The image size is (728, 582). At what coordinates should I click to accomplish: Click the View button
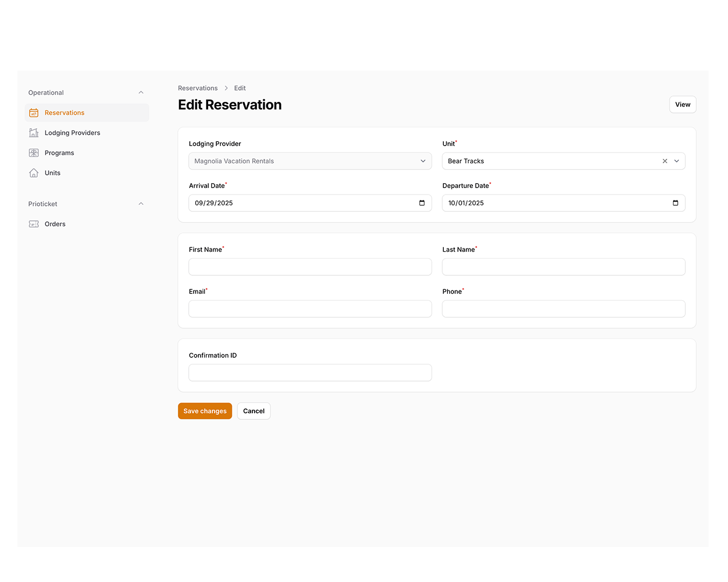pos(683,105)
